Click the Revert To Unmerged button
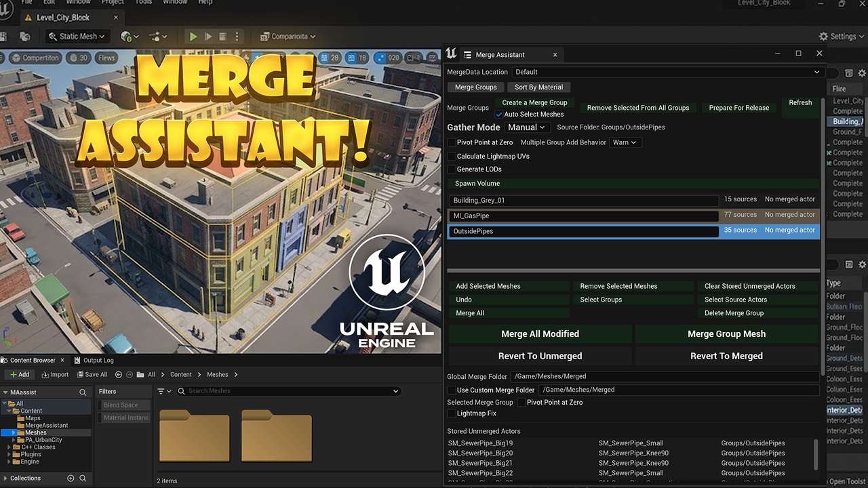The height and width of the screenshot is (488, 868). 540,356
